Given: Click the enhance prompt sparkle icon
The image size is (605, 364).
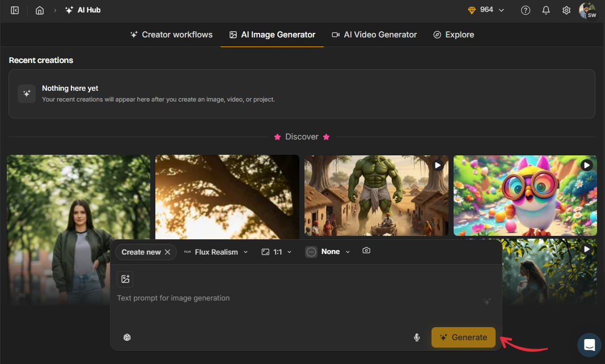Looking at the screenshot, I should pos(487,301).
